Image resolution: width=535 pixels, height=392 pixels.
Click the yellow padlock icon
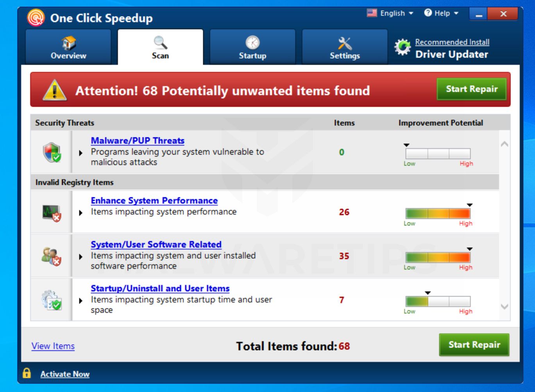pos(27,373)
